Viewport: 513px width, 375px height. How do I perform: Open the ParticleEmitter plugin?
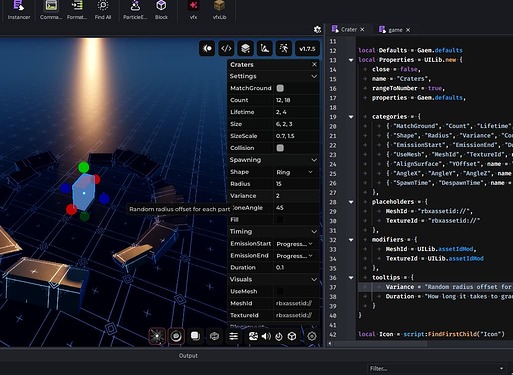[x=135, y=10]
